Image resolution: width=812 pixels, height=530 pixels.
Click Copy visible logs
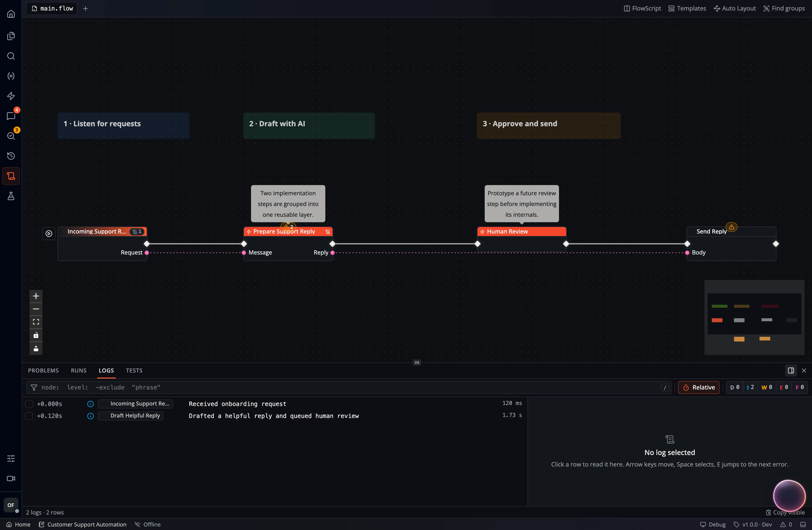pos(785,512)
